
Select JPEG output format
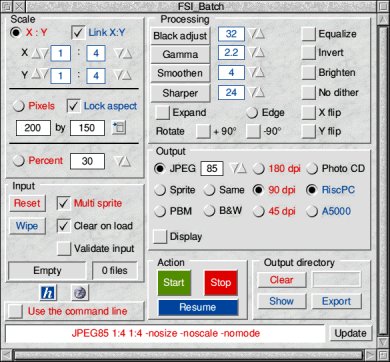(x=160, y=169)
